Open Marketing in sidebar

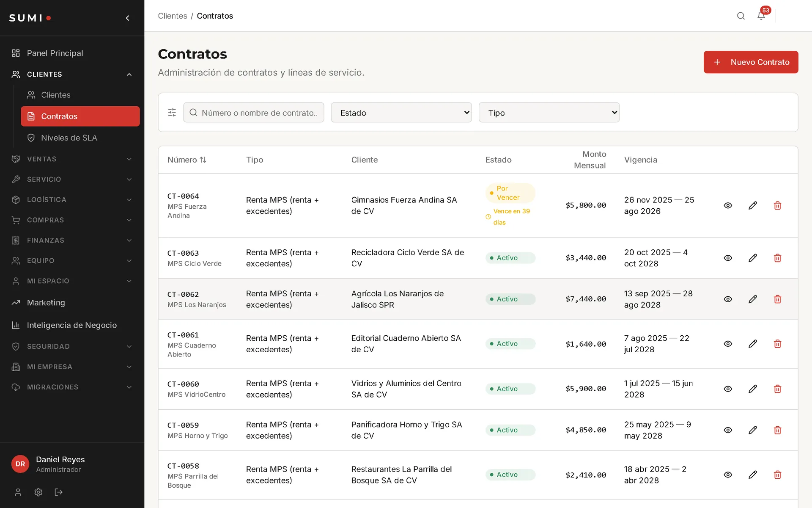click(x=72, y=303)
